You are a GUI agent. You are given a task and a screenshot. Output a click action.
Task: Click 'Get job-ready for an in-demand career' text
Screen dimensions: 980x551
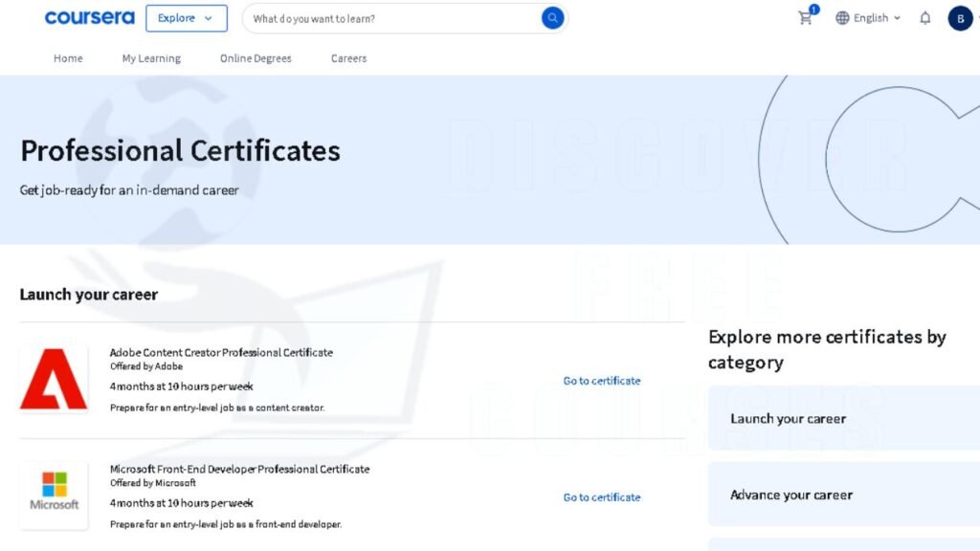click(x=129, y=190)
